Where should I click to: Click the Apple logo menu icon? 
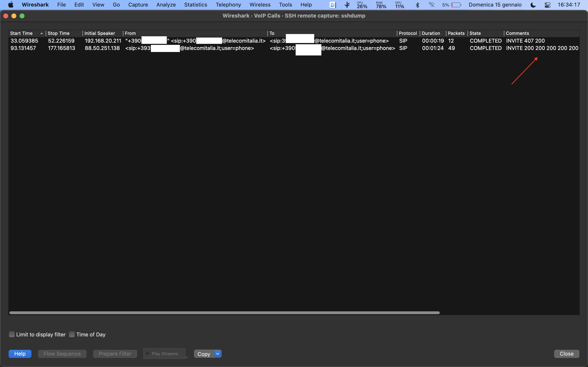click(11, 5)
